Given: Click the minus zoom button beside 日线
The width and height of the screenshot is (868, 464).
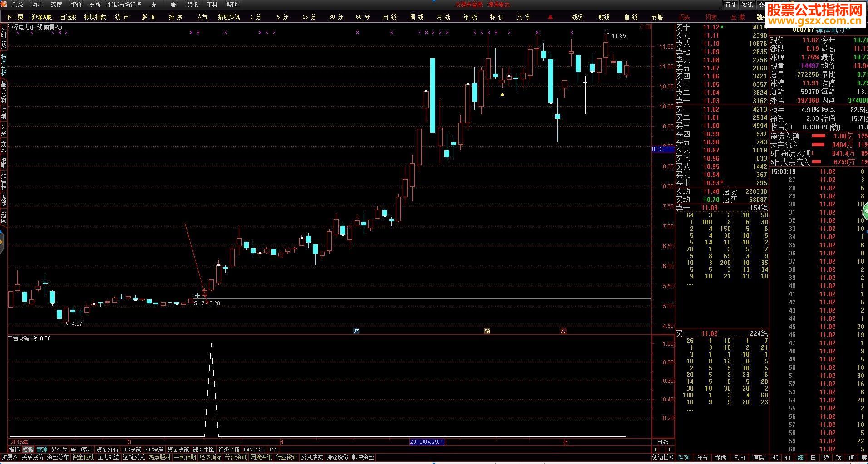Looking at the screenshot, I should (x=662, y=449).
